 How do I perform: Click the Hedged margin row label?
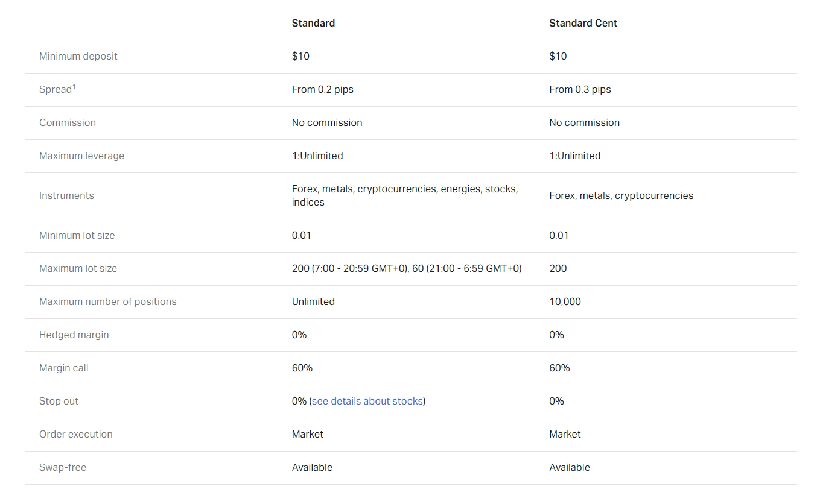coord(74,335)
